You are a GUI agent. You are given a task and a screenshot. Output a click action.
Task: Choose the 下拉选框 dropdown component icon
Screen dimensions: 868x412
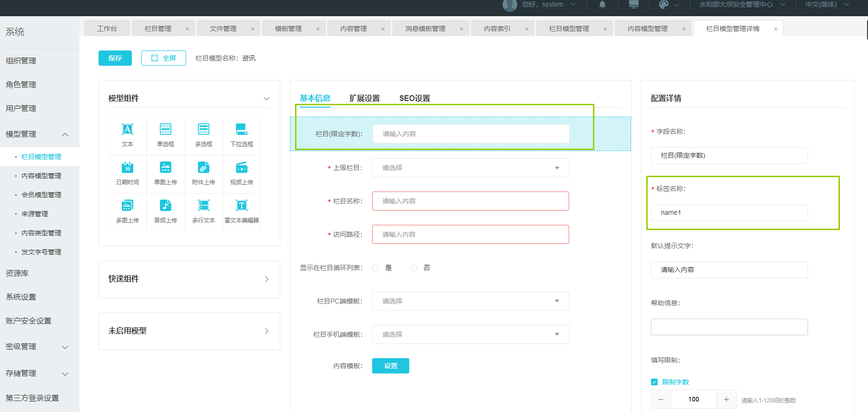pyautogui.click(x=241, y=130)
